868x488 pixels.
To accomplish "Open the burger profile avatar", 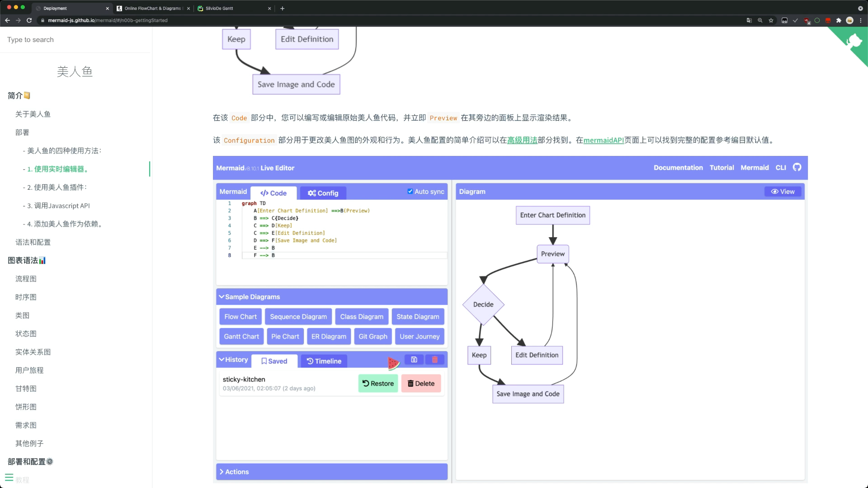I will [849, 20].
